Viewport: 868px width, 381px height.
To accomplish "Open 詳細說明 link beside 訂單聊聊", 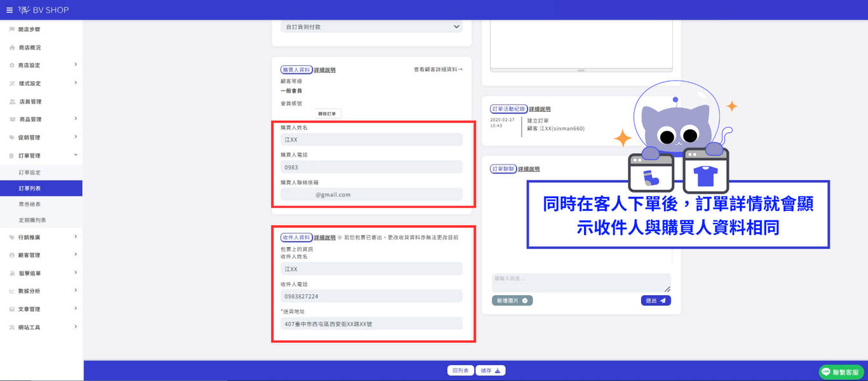I will tap(529, 169).
